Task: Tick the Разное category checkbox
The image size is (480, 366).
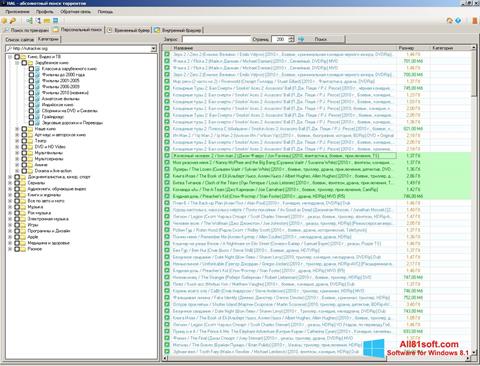Action: (x=17, y=249)
